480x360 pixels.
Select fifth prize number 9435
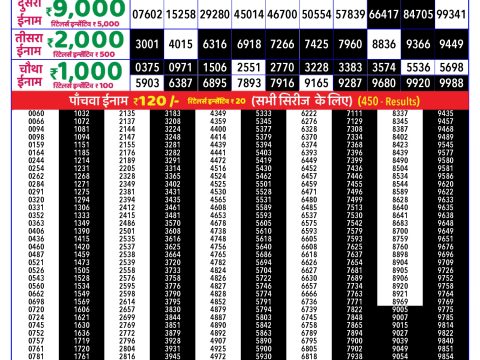click(445, 113)
